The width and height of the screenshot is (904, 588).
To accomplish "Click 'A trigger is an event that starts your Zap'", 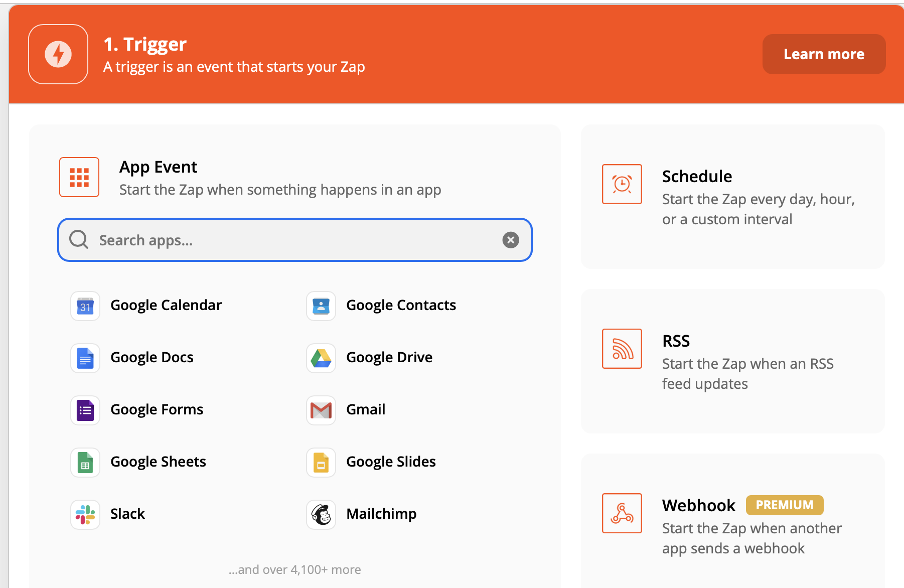I will click(x=234, y=67).
